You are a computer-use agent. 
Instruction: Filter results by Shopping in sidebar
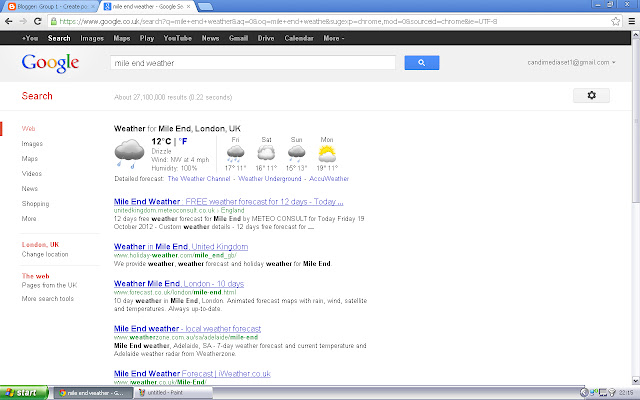pos(36,204)
